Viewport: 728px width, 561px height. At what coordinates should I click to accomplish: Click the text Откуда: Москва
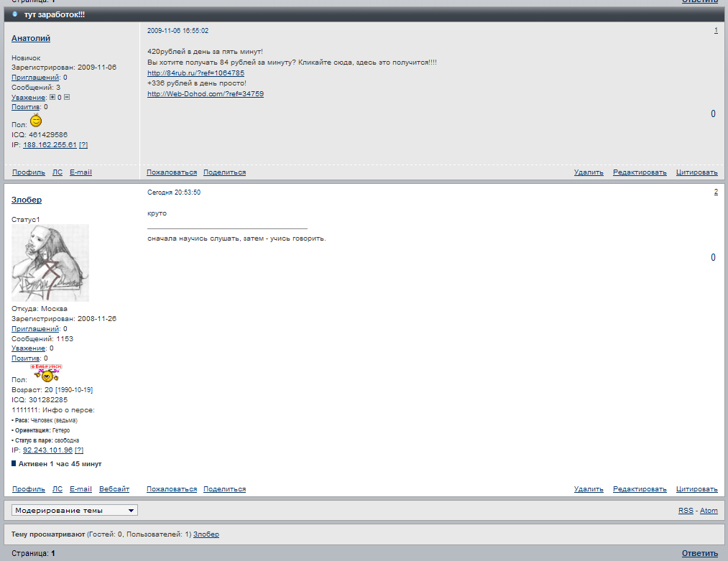(40, 309)
